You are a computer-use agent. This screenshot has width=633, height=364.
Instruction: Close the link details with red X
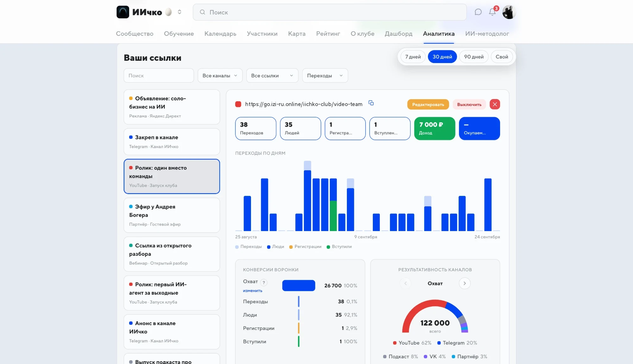(x=495, y=104)
